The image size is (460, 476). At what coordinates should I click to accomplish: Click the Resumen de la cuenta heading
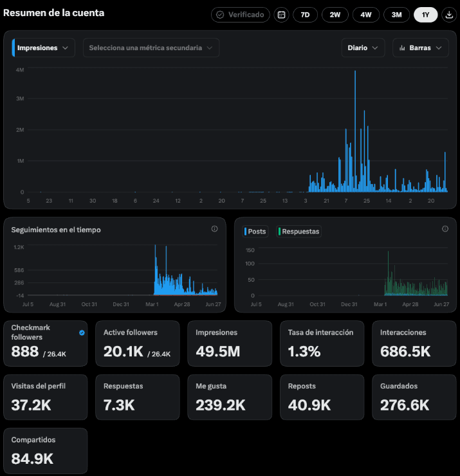54,13
